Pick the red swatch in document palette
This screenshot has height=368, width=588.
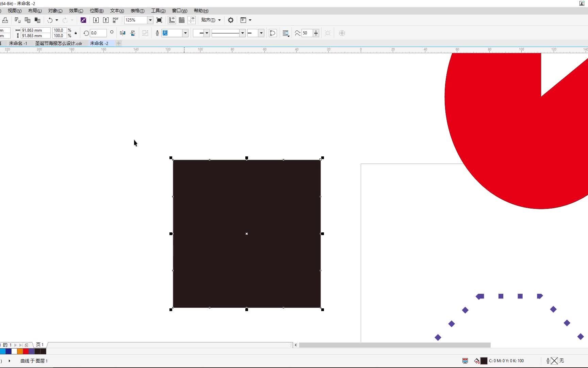pos(26,351)
